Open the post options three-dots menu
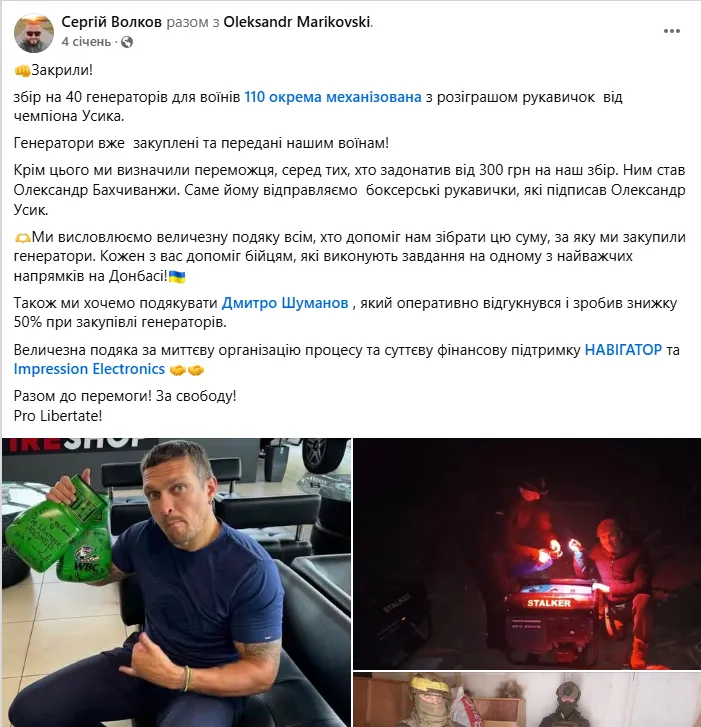The width and height of the screenshot is (701, 727). coord(671,32)
